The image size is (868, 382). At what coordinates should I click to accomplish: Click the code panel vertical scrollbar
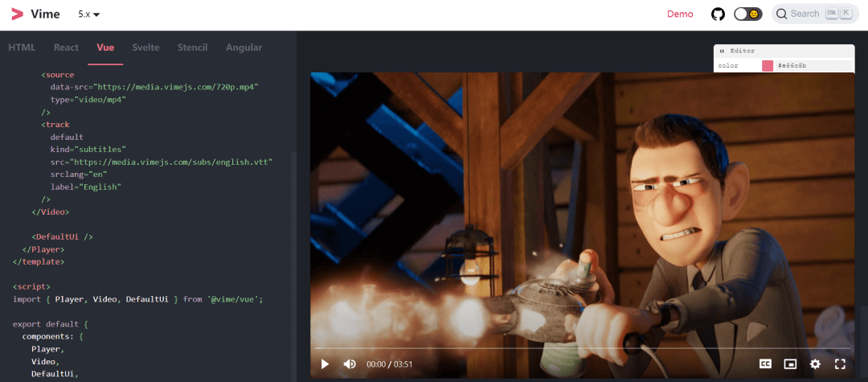click(293, 265)
